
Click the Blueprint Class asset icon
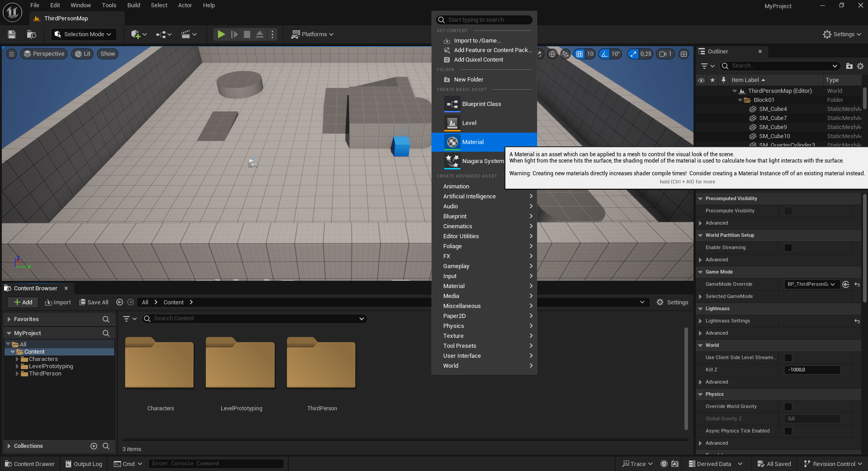tap(452, 104)
